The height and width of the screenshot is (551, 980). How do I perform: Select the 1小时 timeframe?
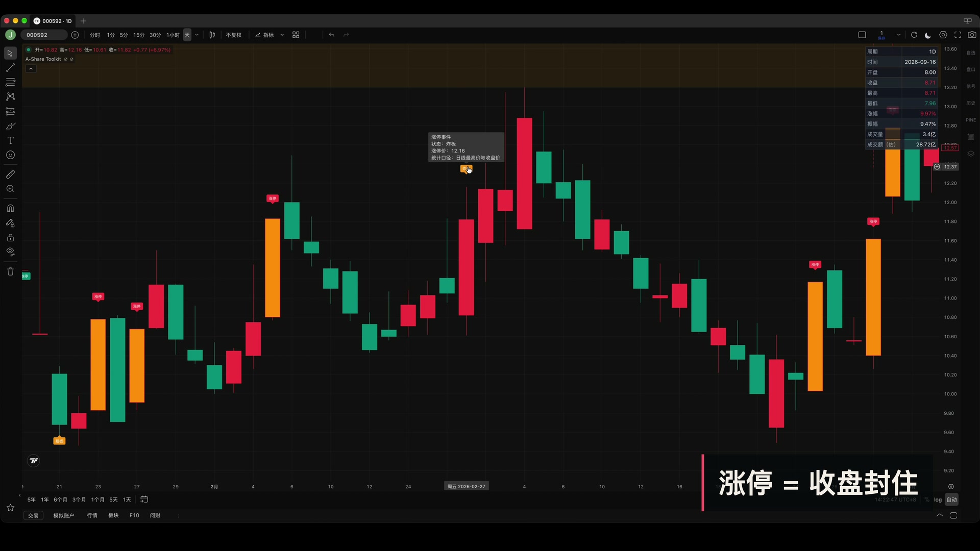(x=173, y=35)
